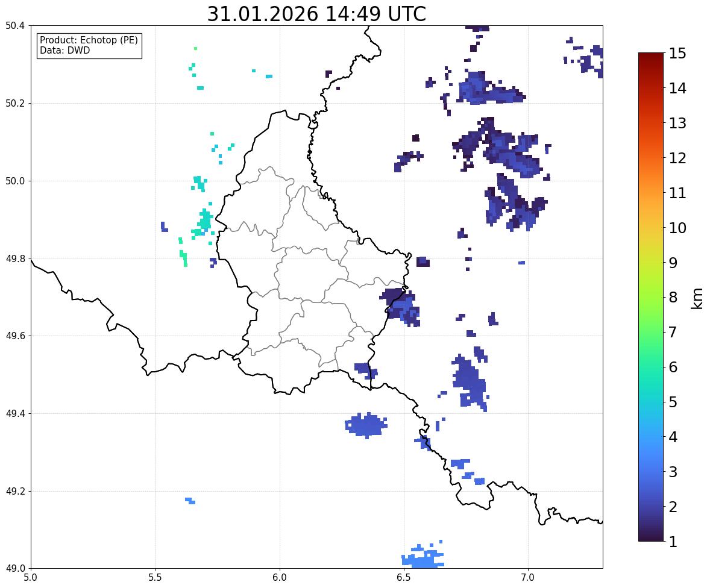Click the colorbar tick label 3
This screenshot has width=710, height=588.
pyautogui.click(x=673, y=472)
